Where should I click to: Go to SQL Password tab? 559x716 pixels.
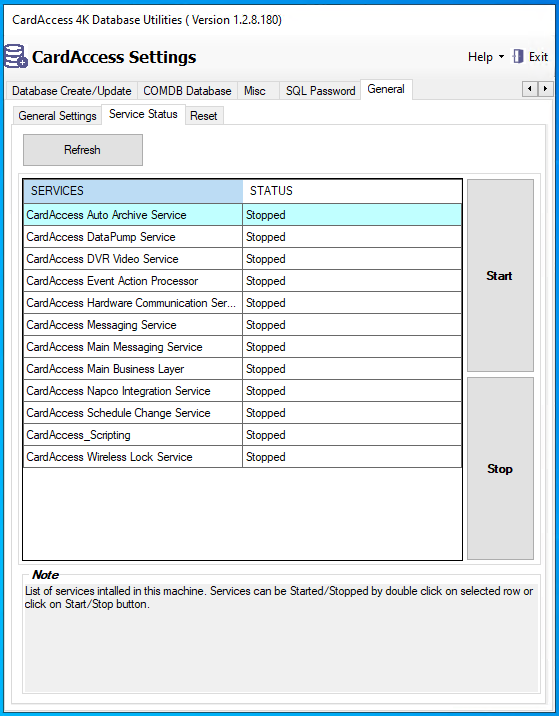click(x=320, y=91)
